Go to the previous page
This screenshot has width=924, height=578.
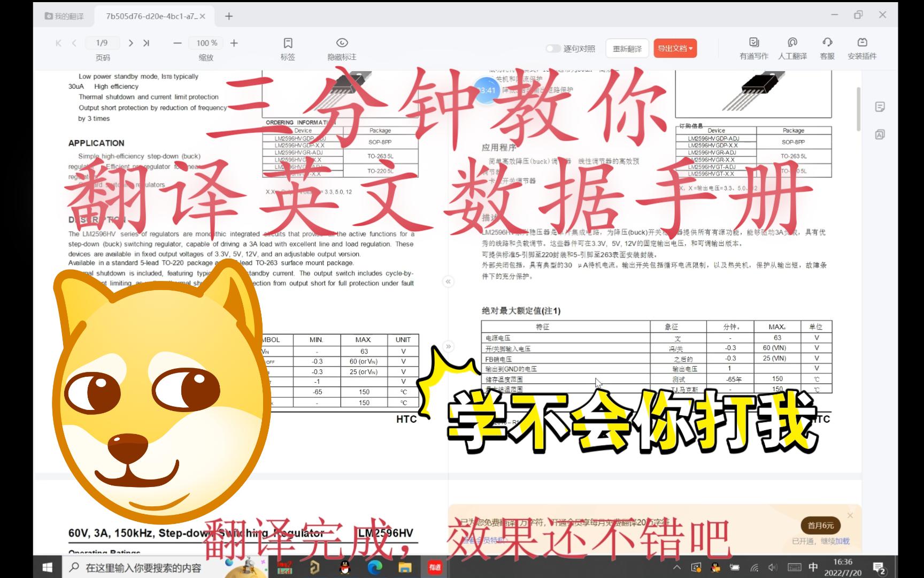pos(74,43)
